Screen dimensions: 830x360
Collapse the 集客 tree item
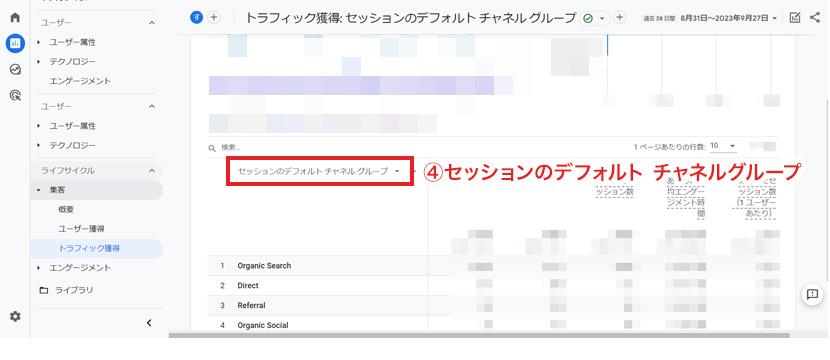point(39,190)
